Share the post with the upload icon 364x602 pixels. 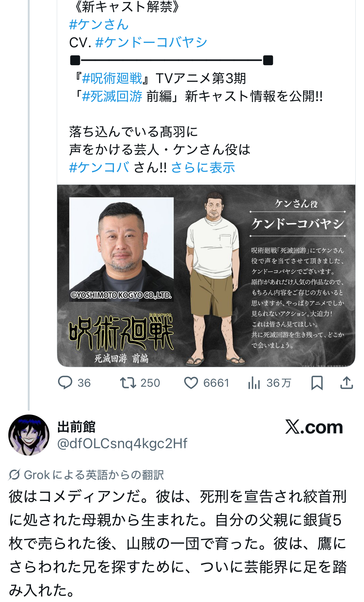(x=347, y=383)
